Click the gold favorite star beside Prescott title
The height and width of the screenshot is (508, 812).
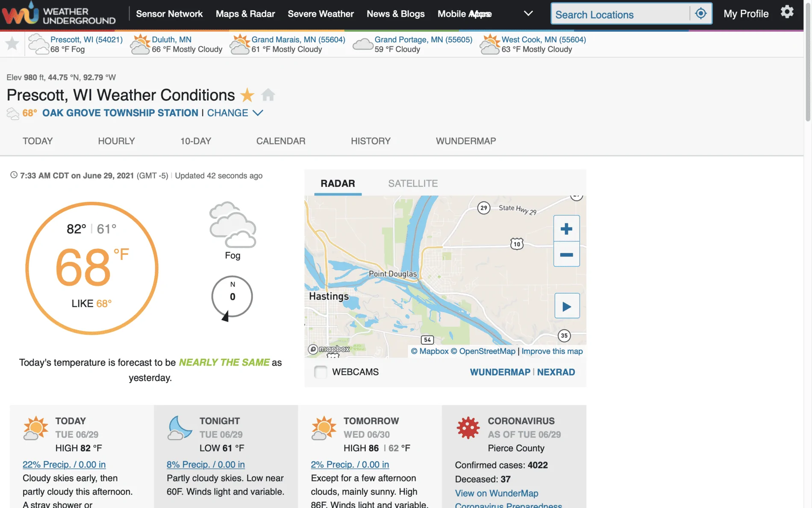point(247,95)
